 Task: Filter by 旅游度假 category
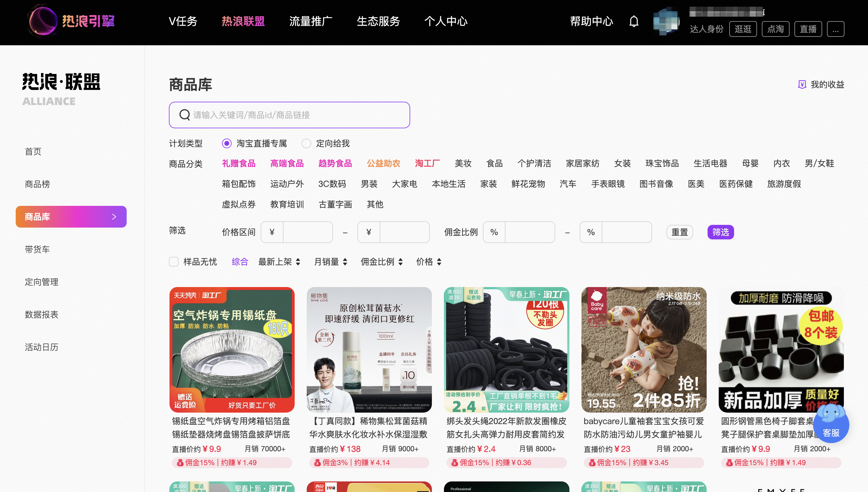click(784, 184)
